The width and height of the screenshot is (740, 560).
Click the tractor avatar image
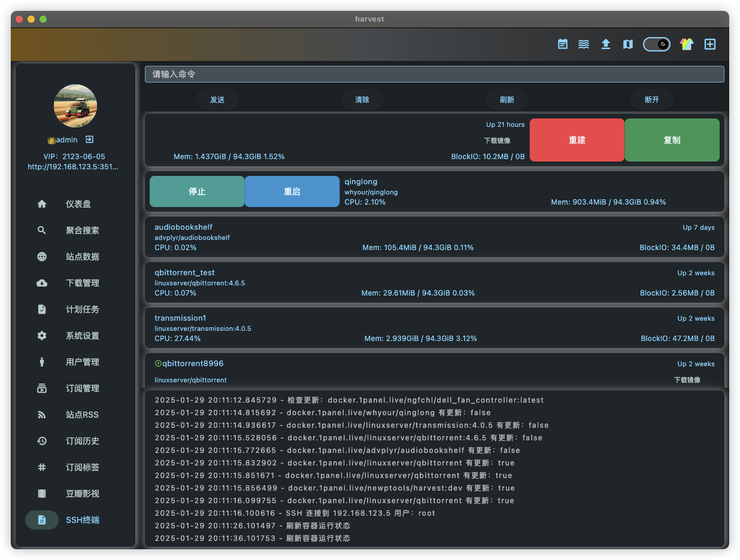pos(75,106)
